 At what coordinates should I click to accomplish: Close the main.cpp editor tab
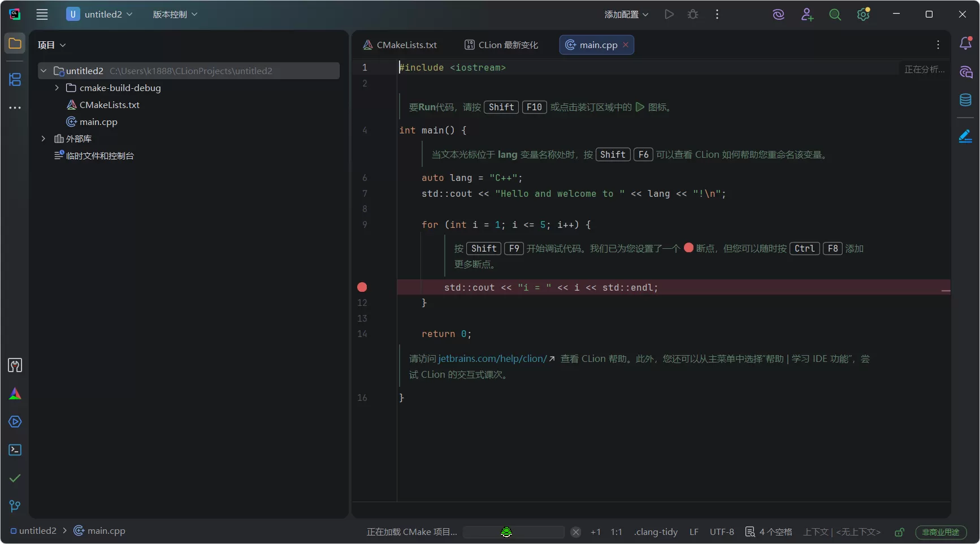(626, 45)
